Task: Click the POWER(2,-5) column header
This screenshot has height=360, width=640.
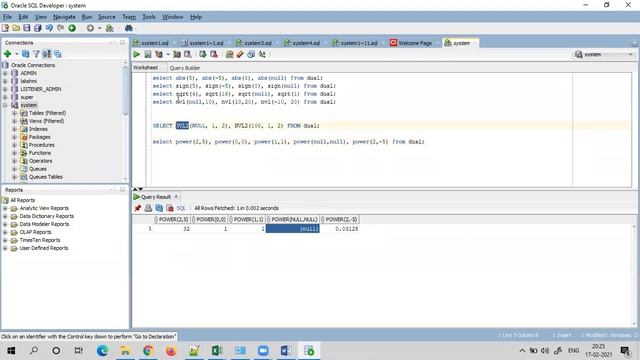Action: pyautogui.click(x=340, y=220)
